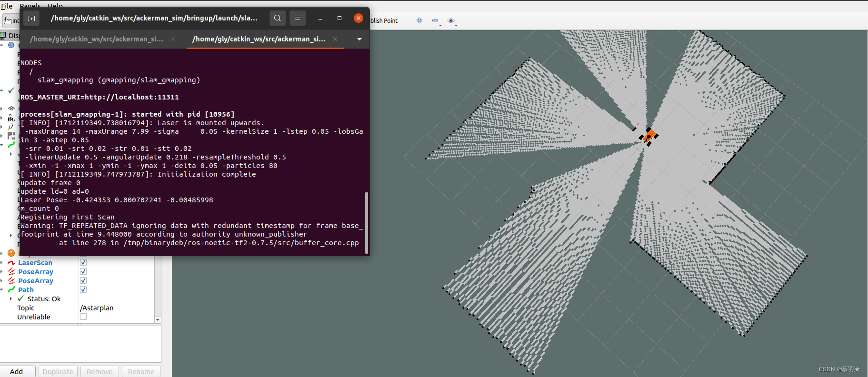Expand the Status: Ok entry
The image size is (868, 377).
click(11, 299)
